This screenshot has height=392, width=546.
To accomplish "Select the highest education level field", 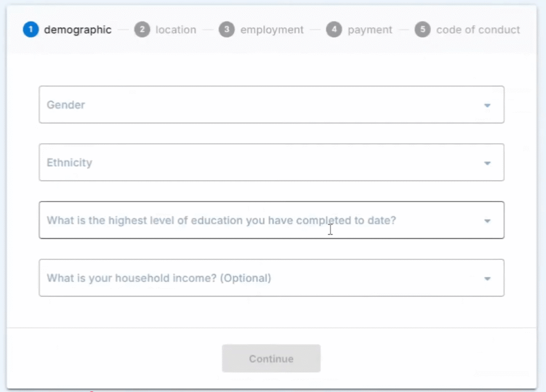I will coord(256,220).
